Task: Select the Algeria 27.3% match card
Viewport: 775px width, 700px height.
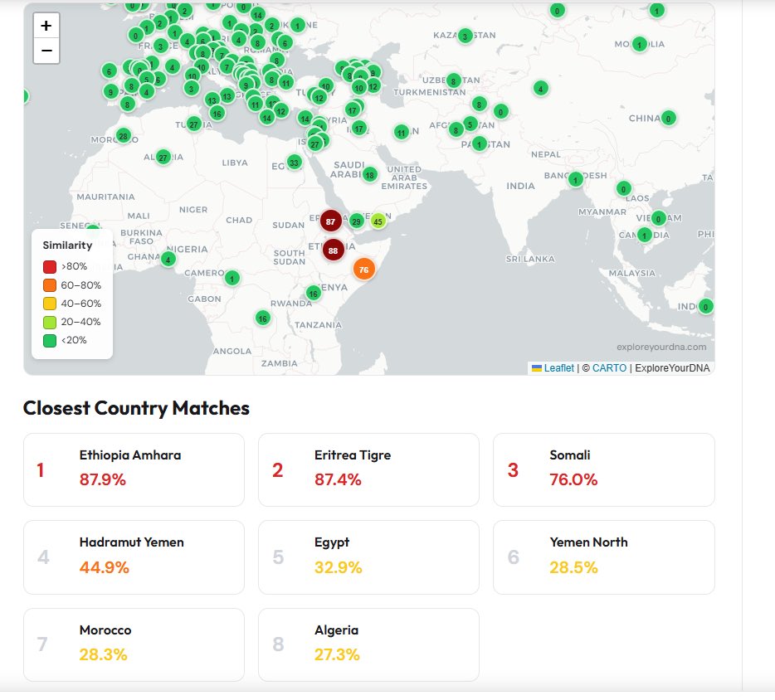Action: [368, 644]
